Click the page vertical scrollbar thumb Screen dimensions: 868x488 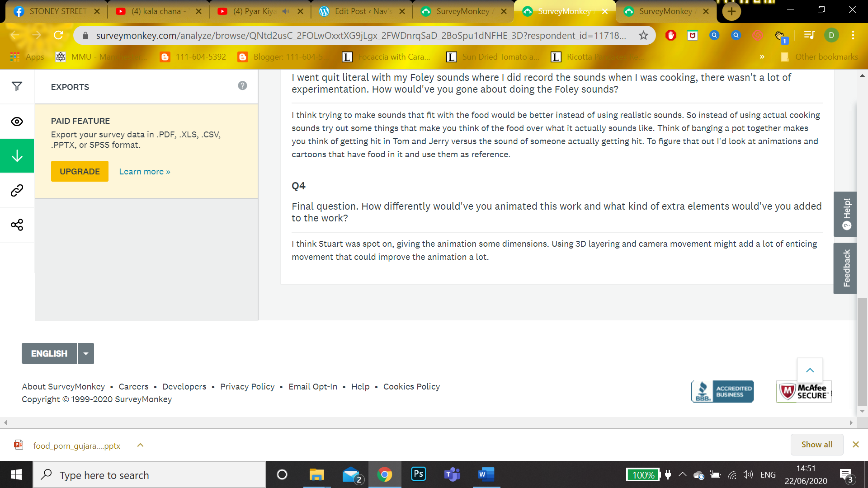point(862,352)
